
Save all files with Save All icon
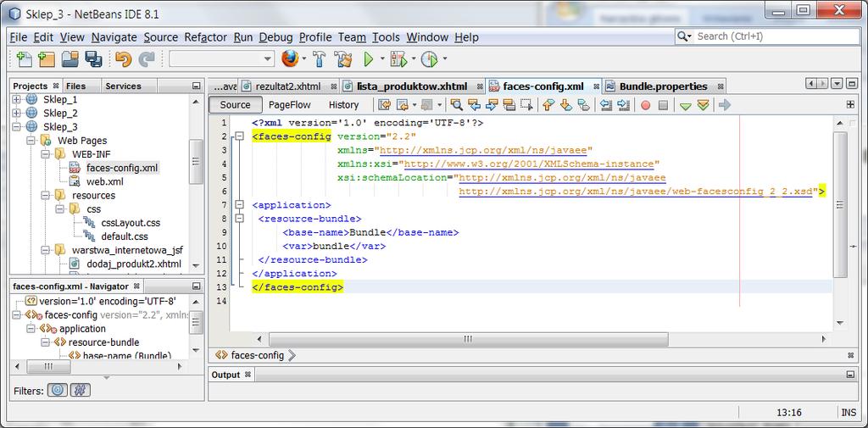[93, 58]
